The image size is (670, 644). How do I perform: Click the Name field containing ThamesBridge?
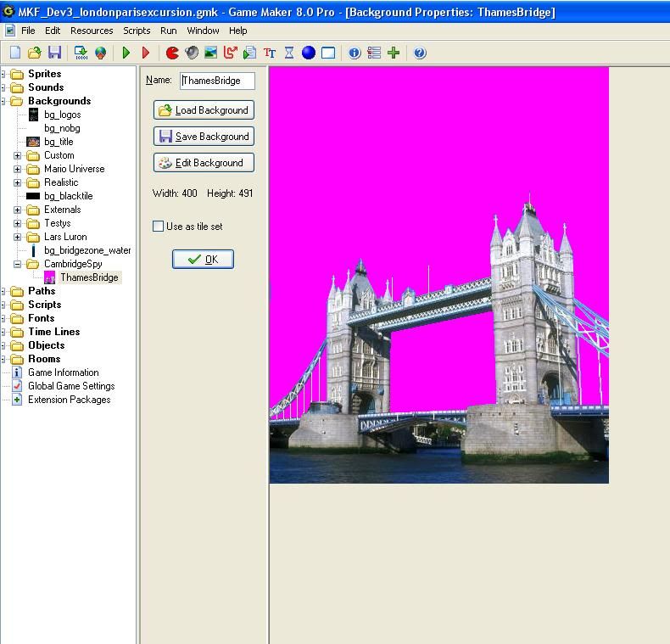tap(217, 81)
